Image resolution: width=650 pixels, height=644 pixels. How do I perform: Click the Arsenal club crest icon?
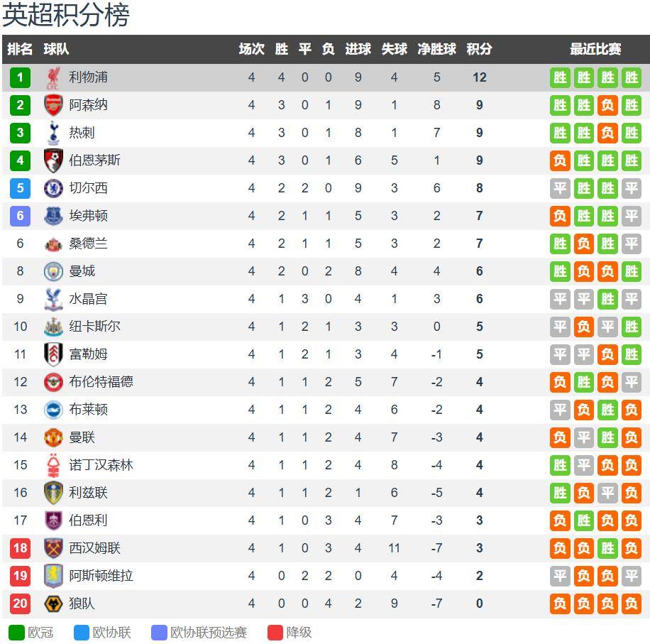pos(54,105)
